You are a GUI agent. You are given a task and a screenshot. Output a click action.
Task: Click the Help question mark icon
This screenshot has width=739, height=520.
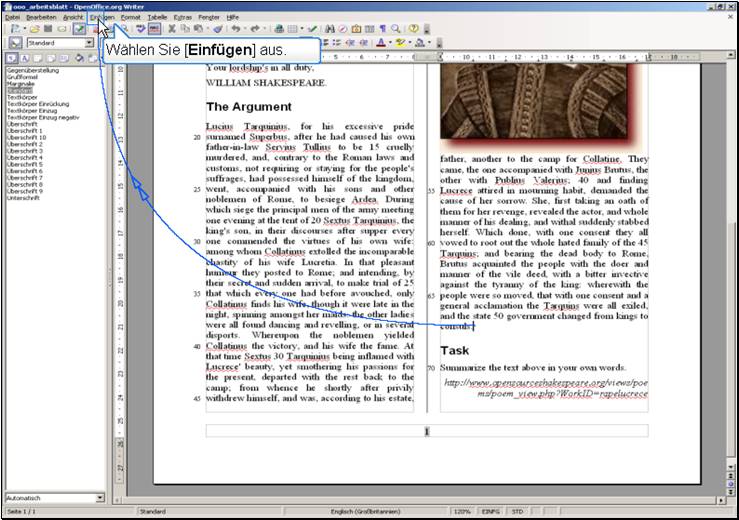pyautogui.click(x=414, y=30)
